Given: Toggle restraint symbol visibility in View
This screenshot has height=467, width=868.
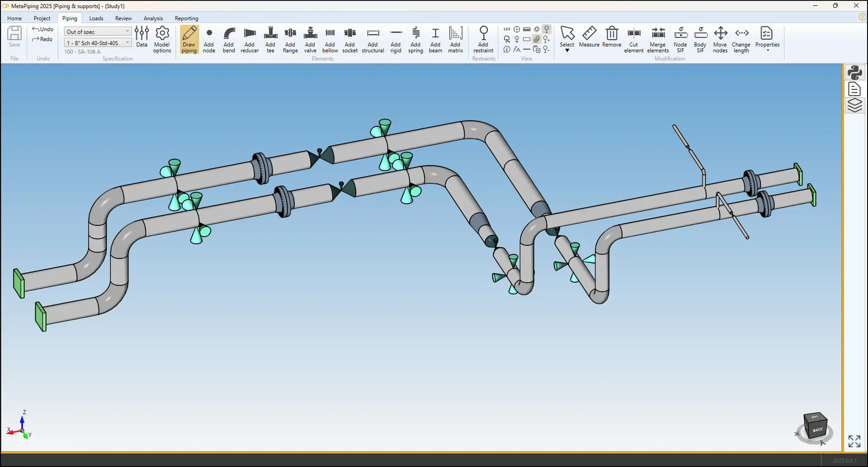Looking at the screenshot, I should 547,29.
